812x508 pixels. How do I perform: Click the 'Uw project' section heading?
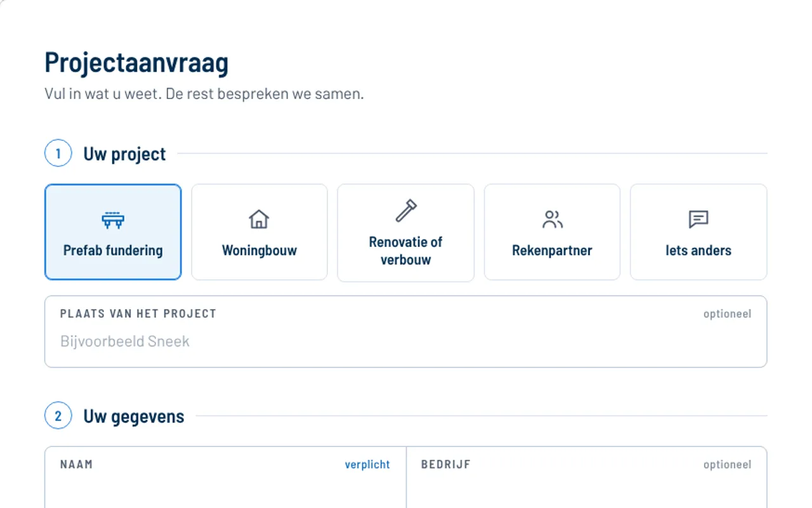124,154
